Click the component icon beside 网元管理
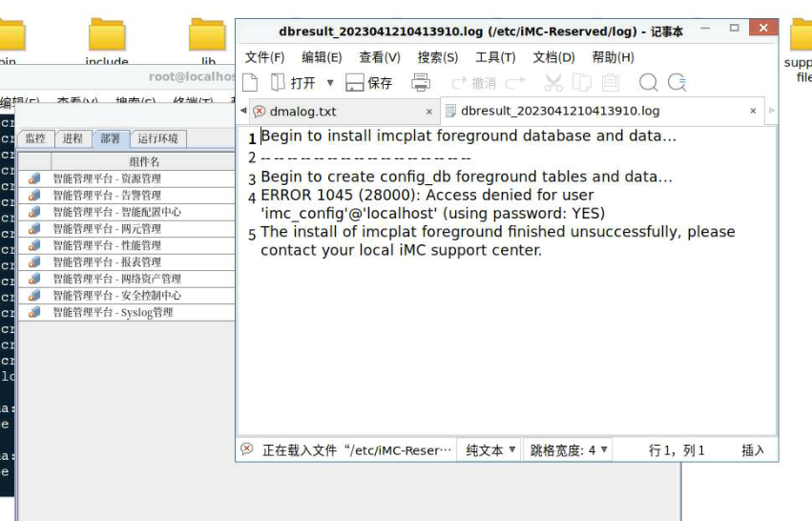The height and width of the screenshot is (521, 812). pos(34,228)
